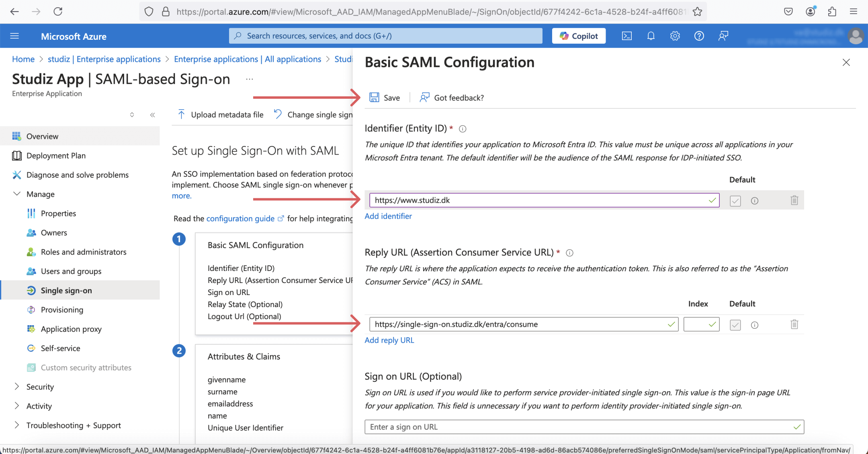Click the sidebar expand/collapse all arrows
Image resolution: width=868 pixels, height=454 pixels.
tap(132, 115)
